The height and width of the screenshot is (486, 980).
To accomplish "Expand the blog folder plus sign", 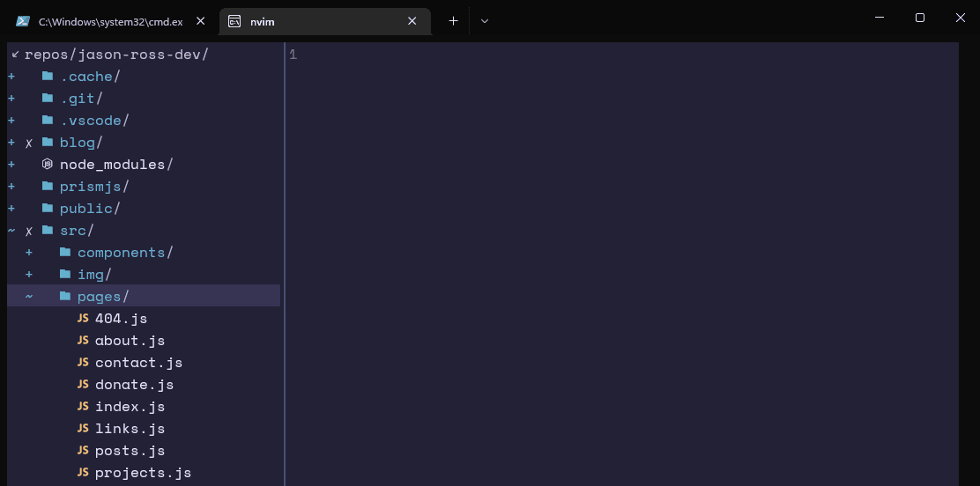I will tap(11, 143).
